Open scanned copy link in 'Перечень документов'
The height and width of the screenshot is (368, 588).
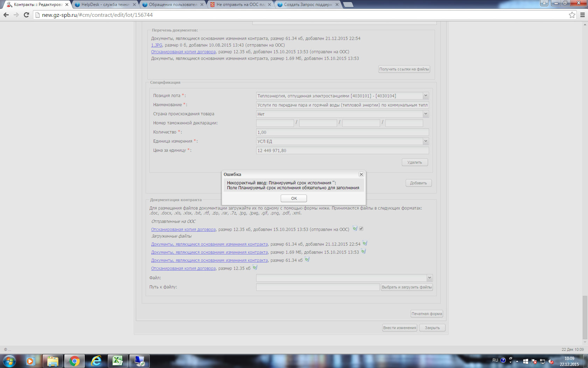(183, 52)
